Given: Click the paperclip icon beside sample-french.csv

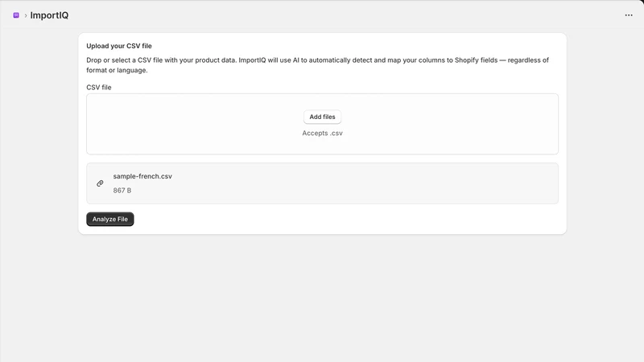Looking at the screenshot, I should coord(100,183).
